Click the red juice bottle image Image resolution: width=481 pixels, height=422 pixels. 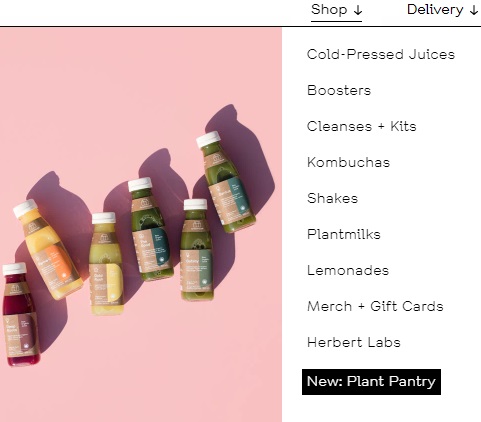pos(20,314)
